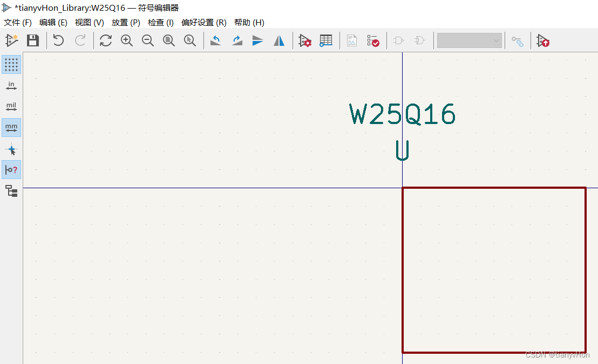Mirror symbol vertically
Screen dimensions: 598x364
pyautogui.click(x=258, y=40)
